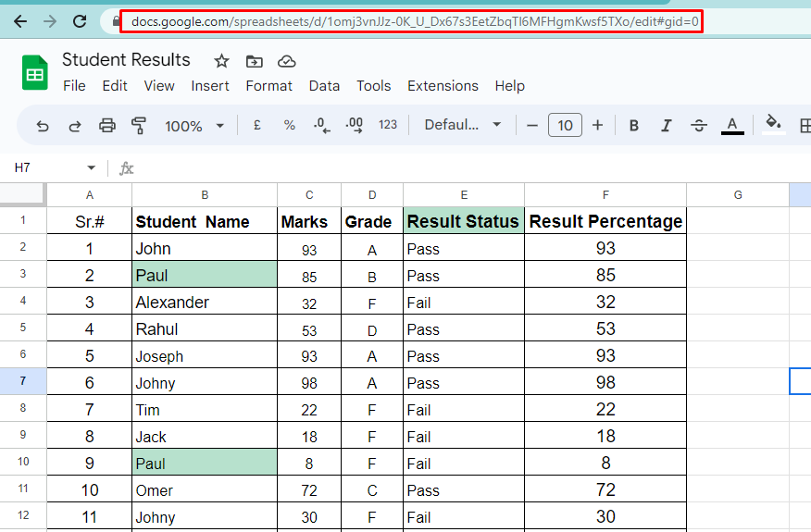The width and height of the screenshot is (811, 532).
Task: Click the Student Name header cell
Action: click(205, 221)
